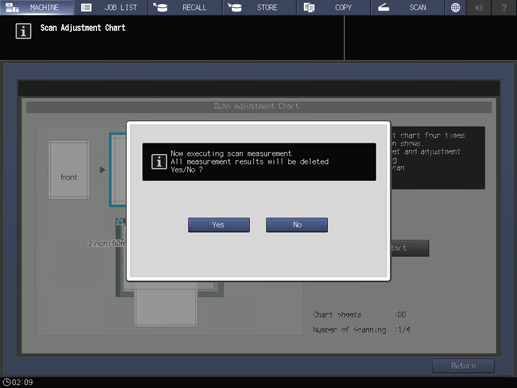Image resolution: width=517 pixels, height=388 pixels.
Task: Click the partially hidden Start button
Action: (x=410, y=248)
